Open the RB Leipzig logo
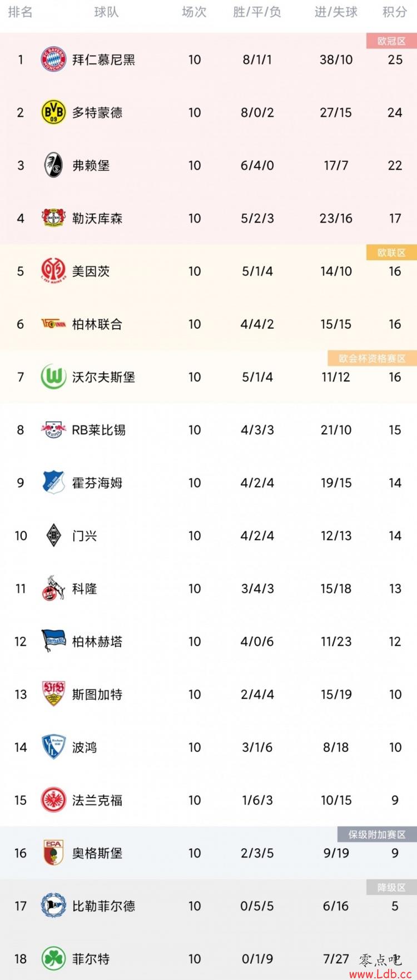Image resolution: width=417 pixels, height=980 pixels. tap(54, 429)
